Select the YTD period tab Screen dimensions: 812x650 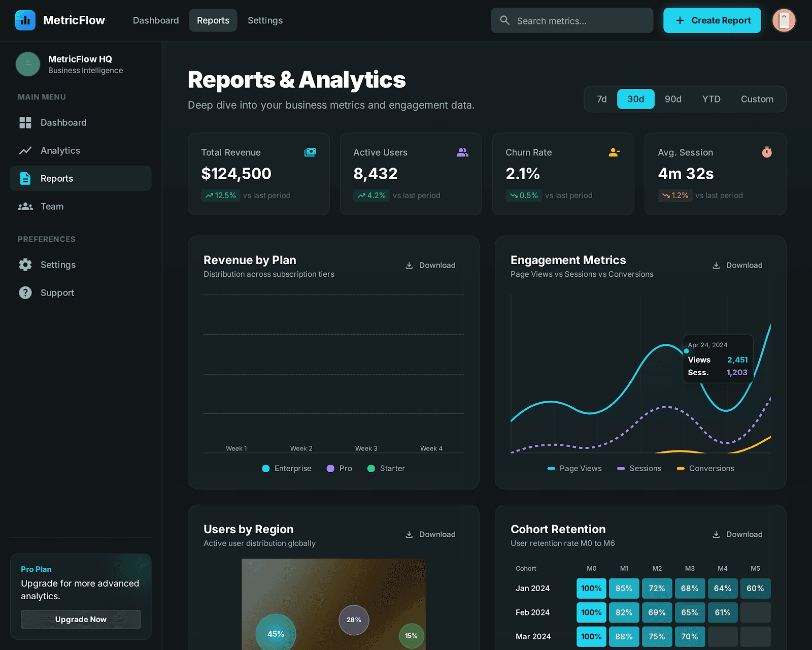(711, 99)
